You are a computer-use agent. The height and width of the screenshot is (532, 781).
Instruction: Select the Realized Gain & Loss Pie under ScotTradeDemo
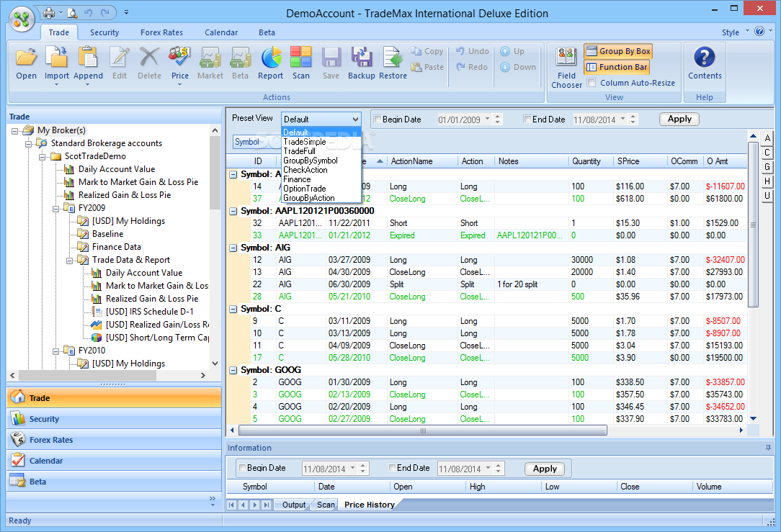click(x=125, y=196)
